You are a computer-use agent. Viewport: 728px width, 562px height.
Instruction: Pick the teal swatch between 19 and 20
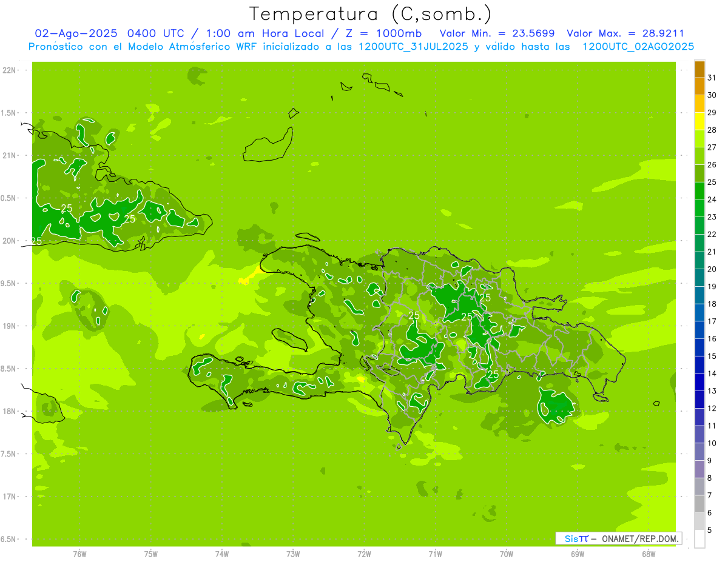699,278
